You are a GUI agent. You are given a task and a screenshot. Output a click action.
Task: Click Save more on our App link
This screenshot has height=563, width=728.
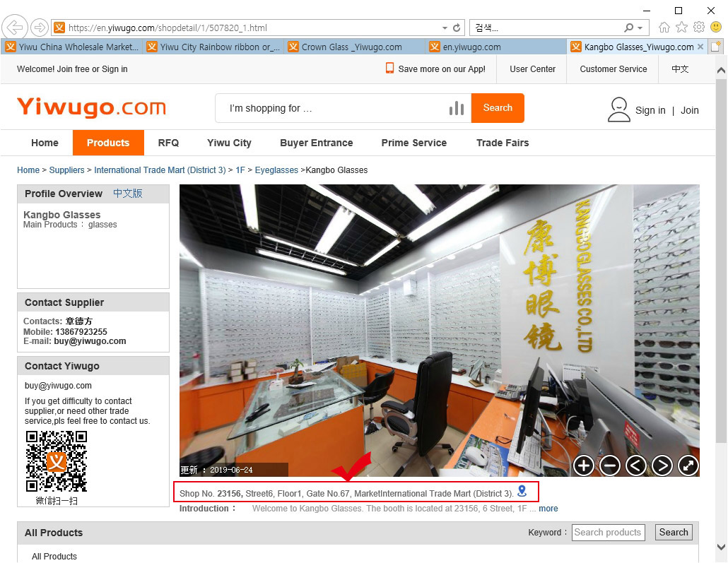[x=435, y=69]
